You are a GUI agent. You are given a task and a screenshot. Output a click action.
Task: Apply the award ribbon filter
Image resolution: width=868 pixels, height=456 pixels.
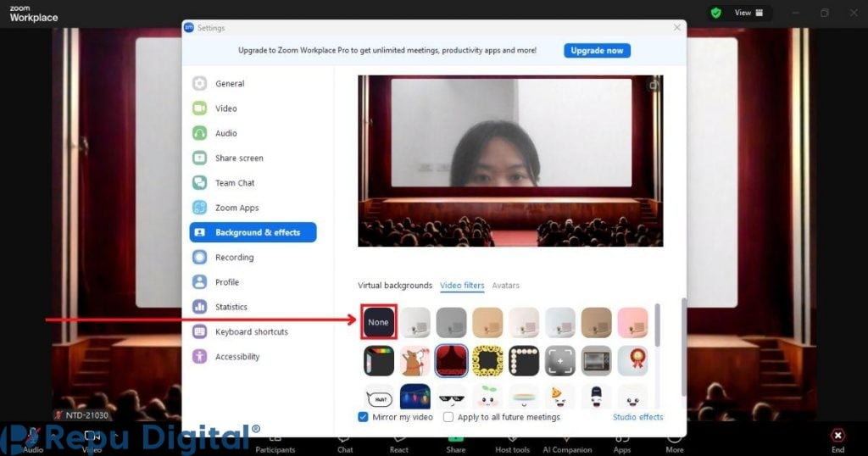[x=632, y=361]
